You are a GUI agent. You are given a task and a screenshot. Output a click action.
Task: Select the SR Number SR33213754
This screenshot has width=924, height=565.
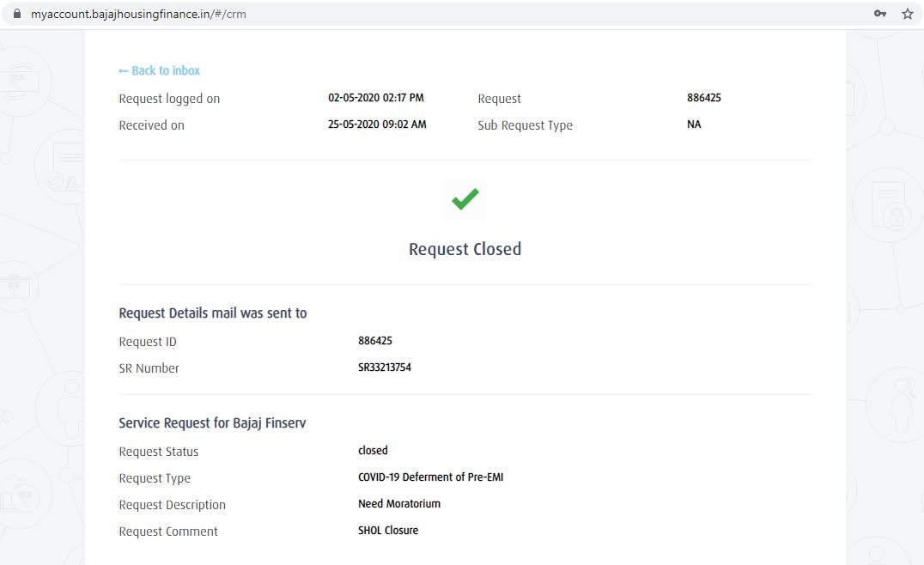[x=384, y=368]
